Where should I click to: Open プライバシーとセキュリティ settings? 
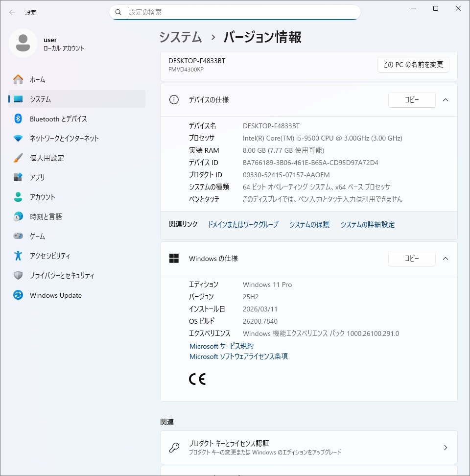point(61,275)
